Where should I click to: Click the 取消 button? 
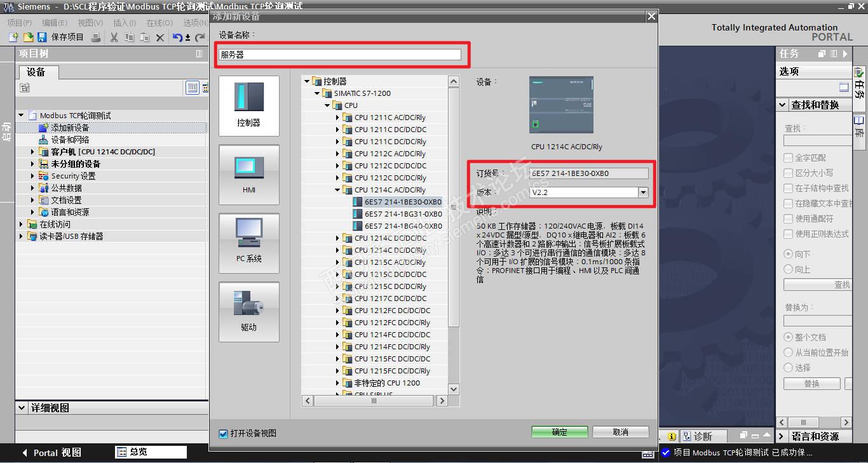(x=621, y=432)
